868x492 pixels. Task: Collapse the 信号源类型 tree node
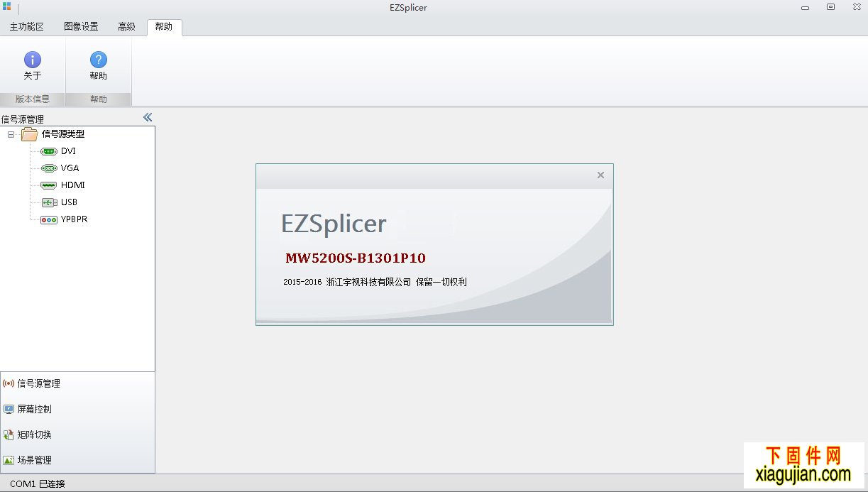(x=11, y=134)
